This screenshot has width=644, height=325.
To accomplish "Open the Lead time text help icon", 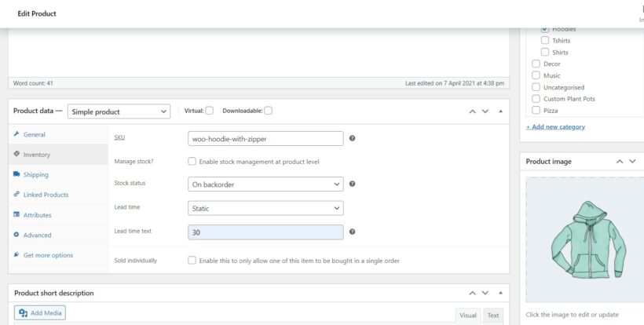I will pos(352,232).
